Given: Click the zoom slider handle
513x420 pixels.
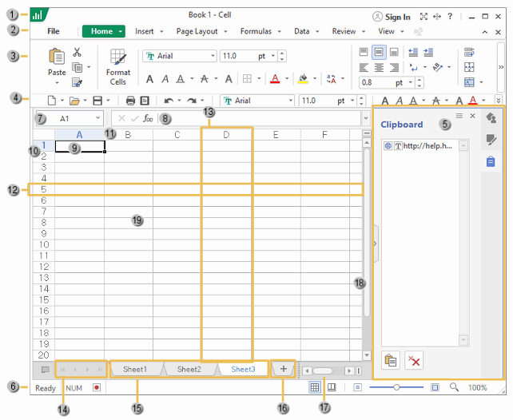Looking at the screenshot, I should click(396, 387).
